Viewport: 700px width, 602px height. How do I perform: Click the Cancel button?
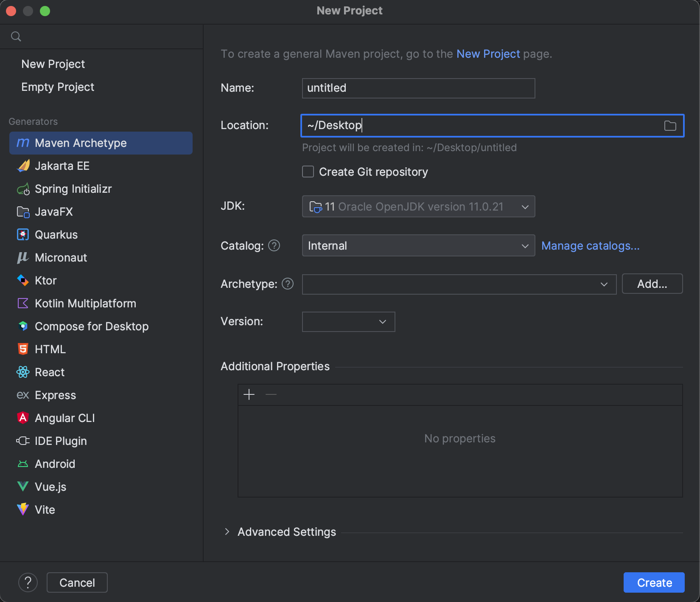pos(77,582)
